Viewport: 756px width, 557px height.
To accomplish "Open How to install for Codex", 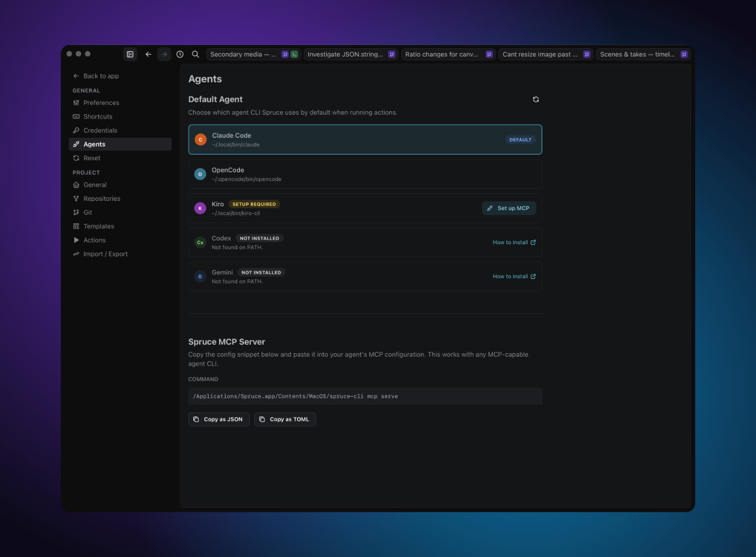I will pyautogui.click(x=514, y=243).
